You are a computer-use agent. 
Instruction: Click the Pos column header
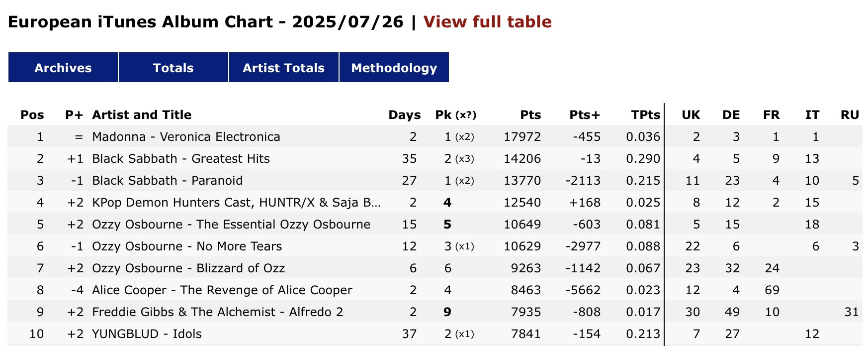[x=32, y=115]
